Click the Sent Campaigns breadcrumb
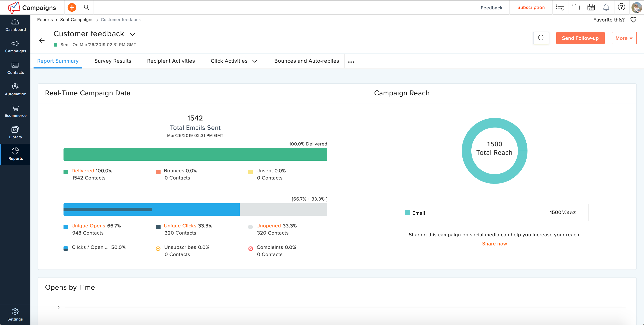 click(x=77, y=20)
